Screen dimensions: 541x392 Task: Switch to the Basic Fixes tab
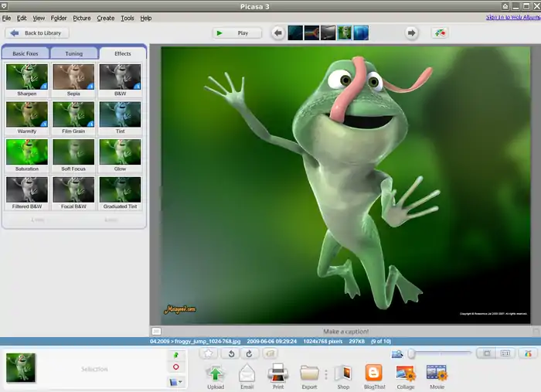(26, 54)
